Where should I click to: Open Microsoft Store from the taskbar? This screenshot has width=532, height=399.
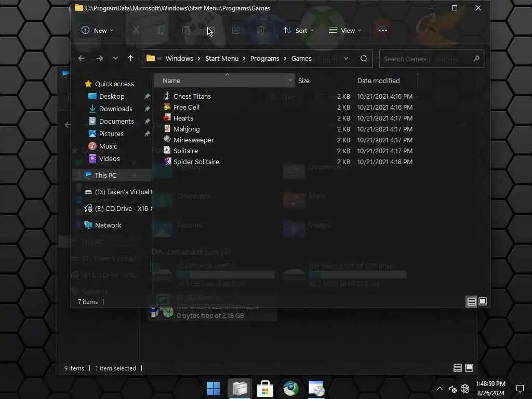[265, 389]
